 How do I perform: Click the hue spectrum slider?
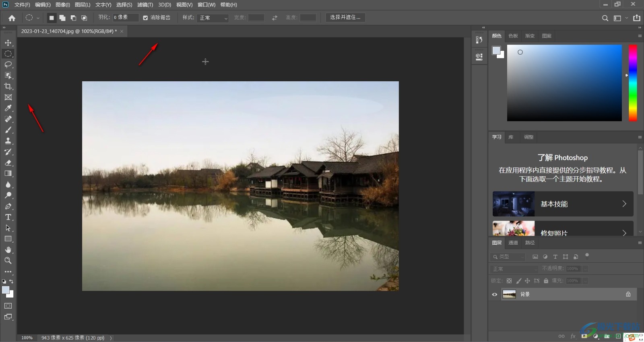(633, 82)
